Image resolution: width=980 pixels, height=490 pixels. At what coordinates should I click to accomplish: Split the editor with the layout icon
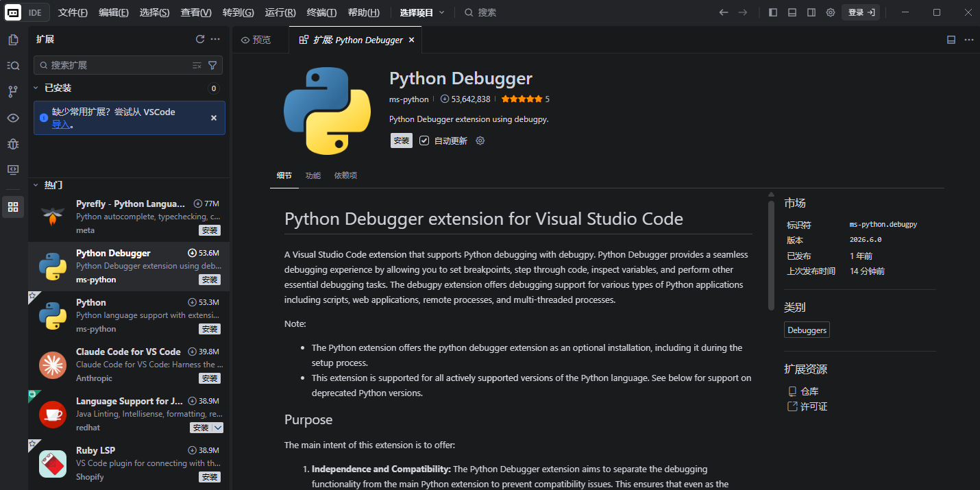[951, 40]
